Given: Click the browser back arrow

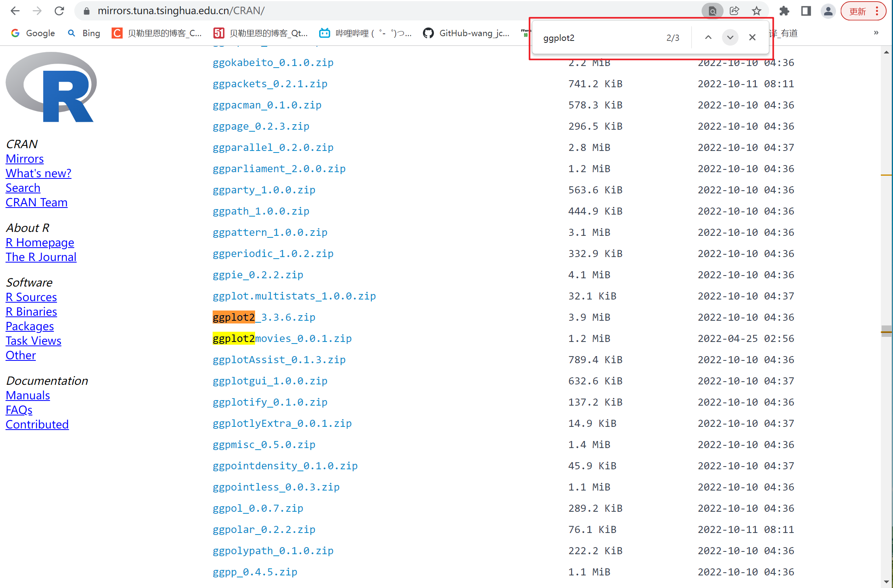Looking at the screenshot, I should pos(15,11).
